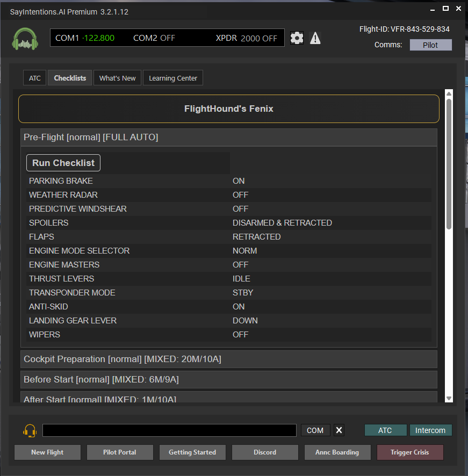Click the Flight-ID VFR-843-529-834 text
This screenshot has height=476, width=468.
pos(404,29)
